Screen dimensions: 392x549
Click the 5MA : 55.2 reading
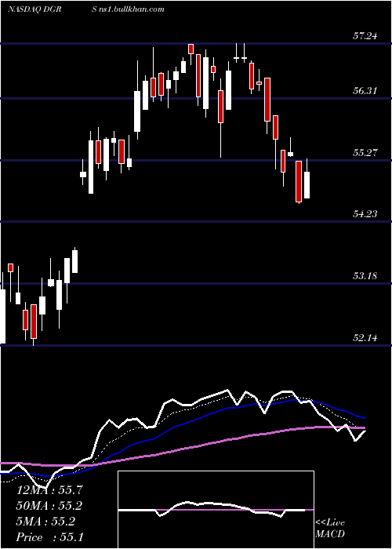(x=45, y=522)
